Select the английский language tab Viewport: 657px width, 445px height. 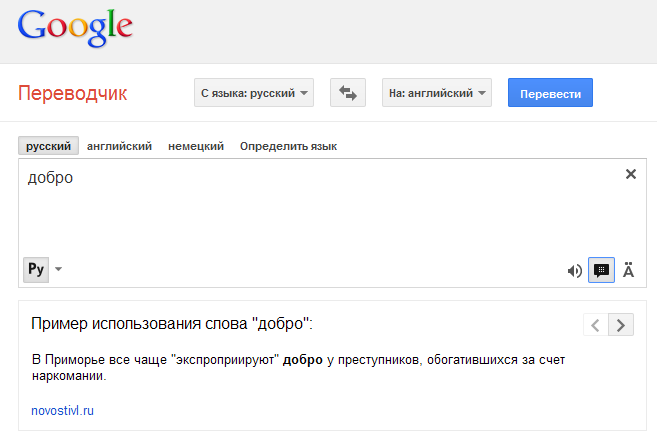[x=119, y=146]
